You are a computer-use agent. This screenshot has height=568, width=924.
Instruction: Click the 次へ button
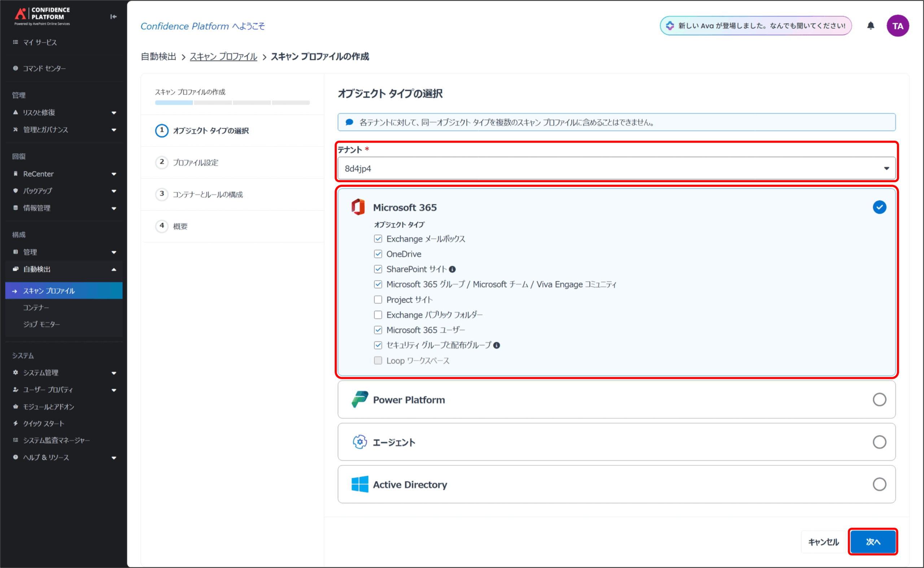tap(872, 541)
